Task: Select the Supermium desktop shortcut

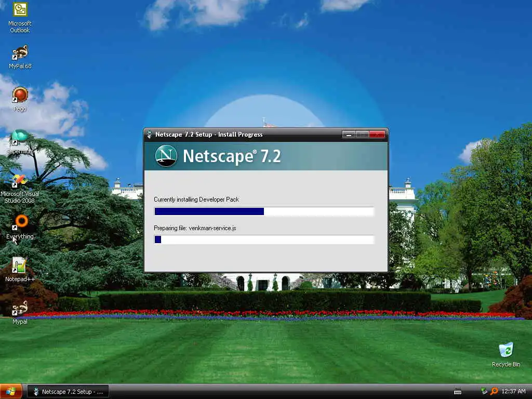Action: pos(20,142)
